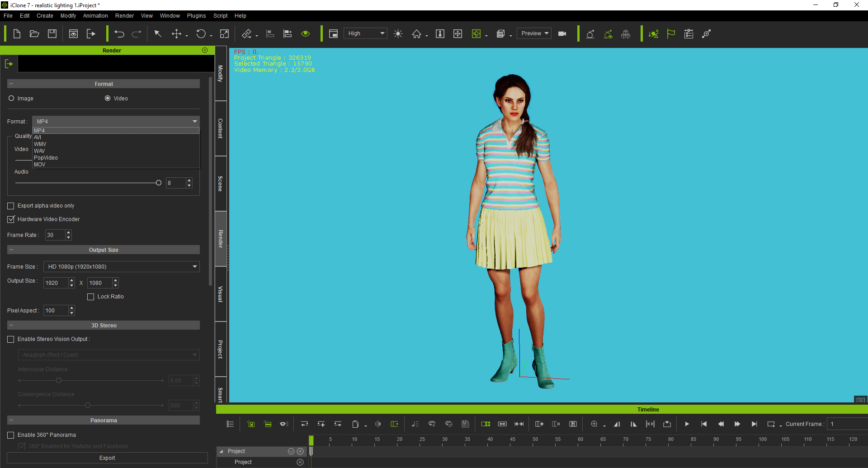Click the Home view icon
Screen dimensions: 868x468
pyautogui.click(x=416, y=34)
